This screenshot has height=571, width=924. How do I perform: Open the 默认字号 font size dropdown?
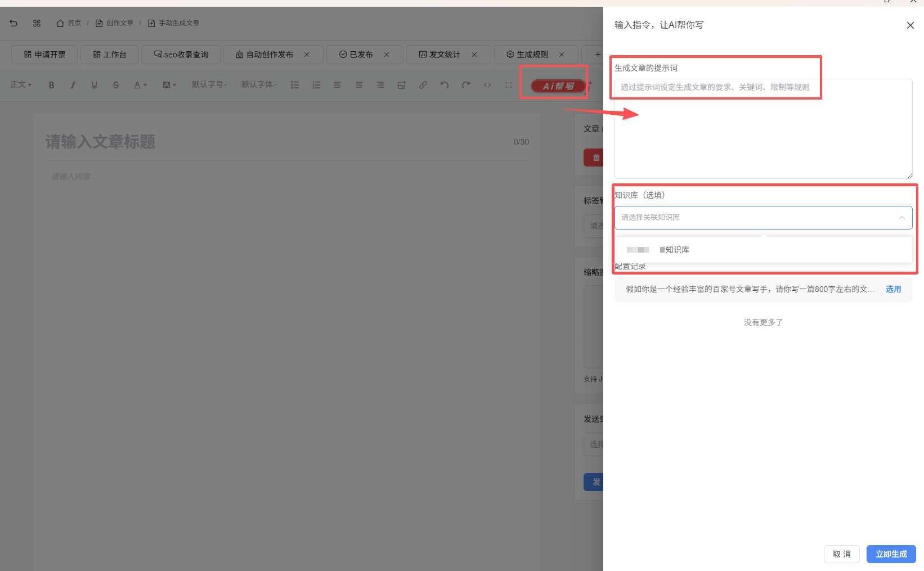click(209, 85)
